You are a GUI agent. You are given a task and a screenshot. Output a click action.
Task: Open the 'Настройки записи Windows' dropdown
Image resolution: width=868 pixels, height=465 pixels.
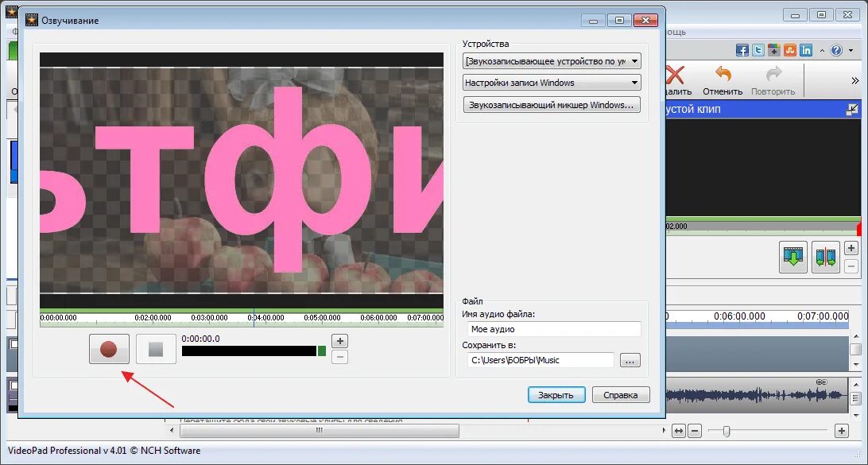click(552, 83)
